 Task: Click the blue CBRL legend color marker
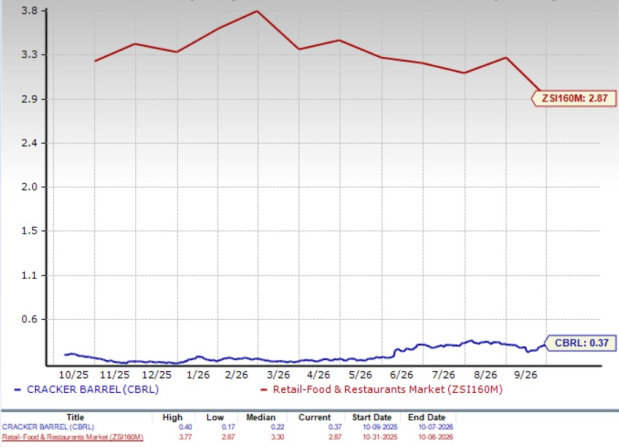point(17,390)
